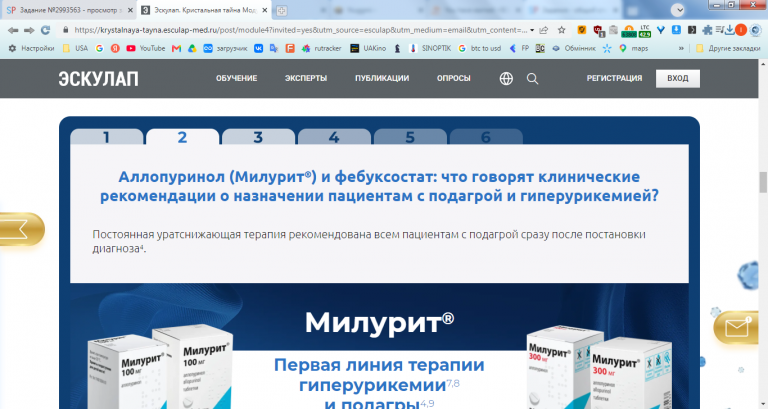Open the загрузчик bookmark
This screenshot has height=409, width=768.
click(225, 48)
